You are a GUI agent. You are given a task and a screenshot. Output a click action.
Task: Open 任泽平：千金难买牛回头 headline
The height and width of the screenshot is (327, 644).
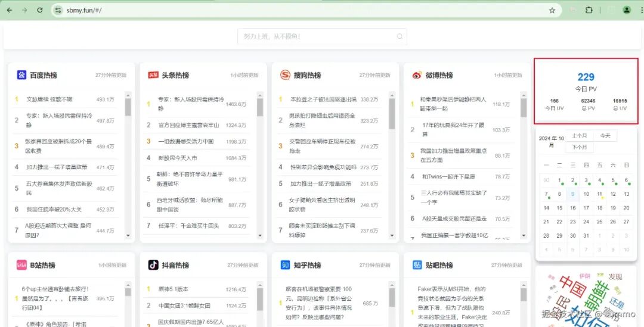tap(189, 226)
